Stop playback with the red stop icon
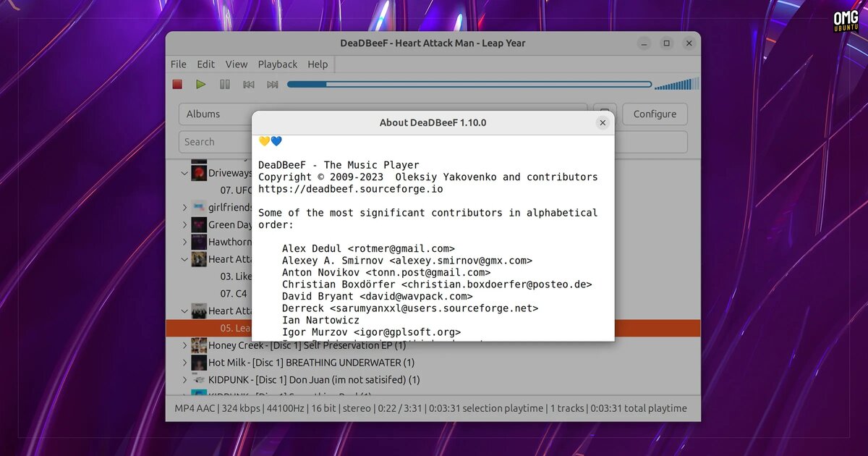868x456 pixels. (176, 84)
